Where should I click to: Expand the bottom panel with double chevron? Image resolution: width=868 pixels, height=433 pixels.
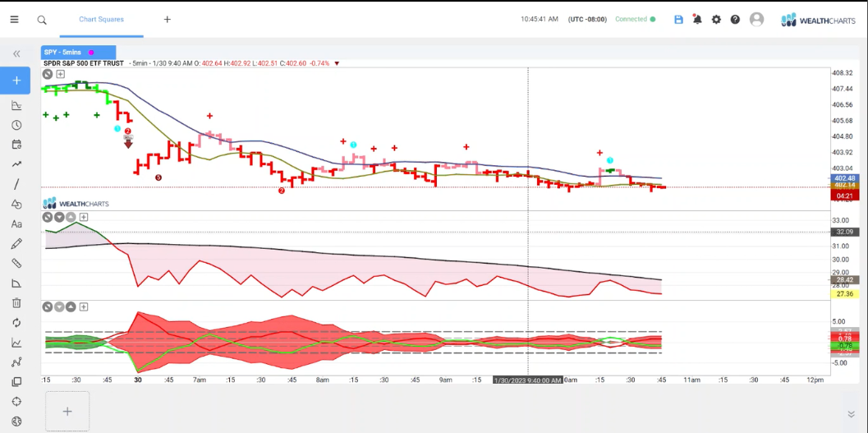[x=852, y=414]
